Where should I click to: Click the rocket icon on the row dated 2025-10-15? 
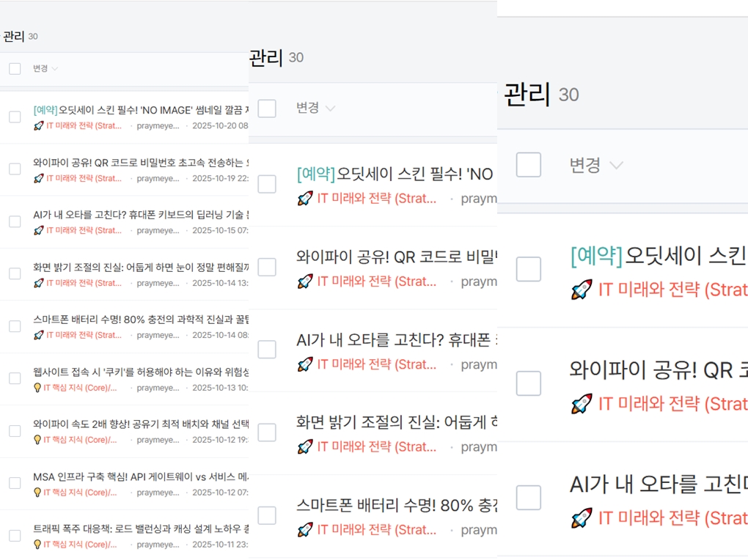tap(39, 230)
